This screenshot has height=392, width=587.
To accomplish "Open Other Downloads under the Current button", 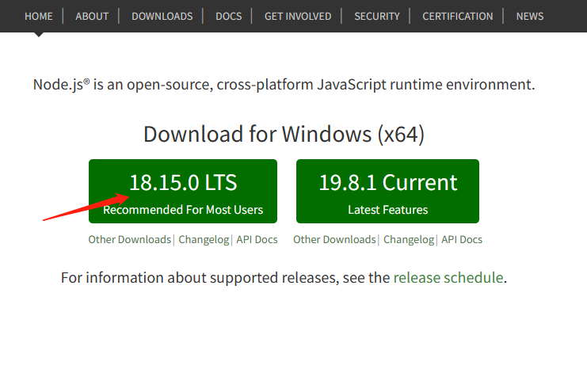I will tap(334, 240).
